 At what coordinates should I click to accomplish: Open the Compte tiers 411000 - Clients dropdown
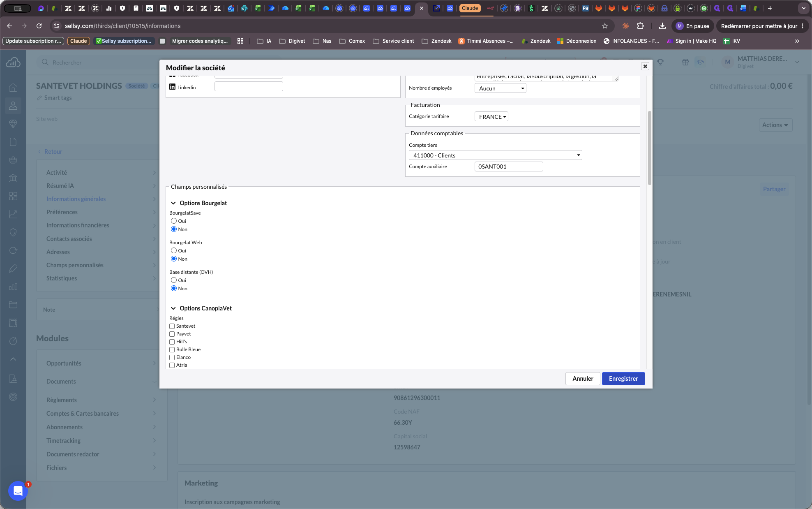point(495,155)
